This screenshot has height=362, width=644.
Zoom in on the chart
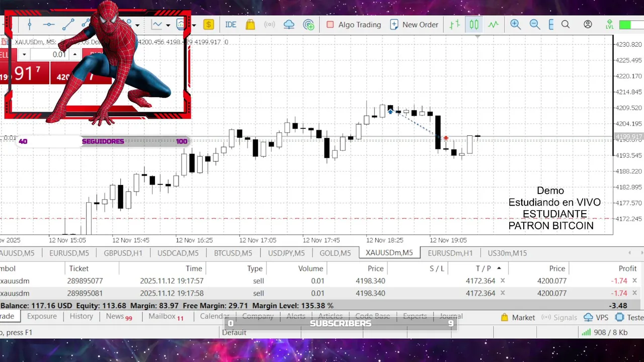coord(515,24)
